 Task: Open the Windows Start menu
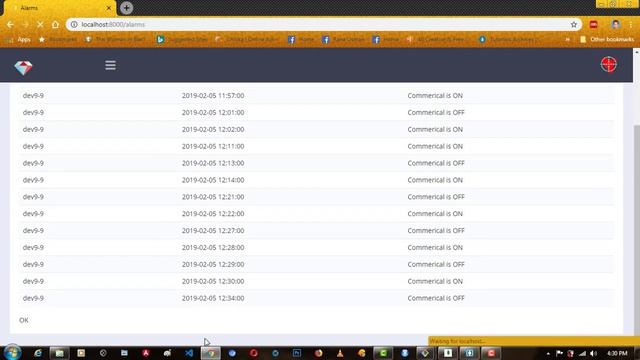pos(12,353)
